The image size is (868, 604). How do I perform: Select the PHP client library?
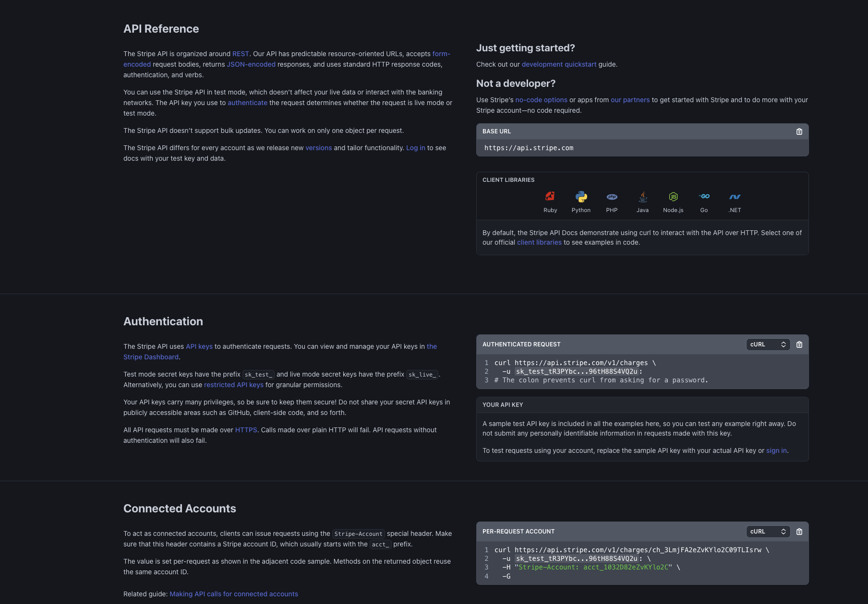click(x=612, y=201)
